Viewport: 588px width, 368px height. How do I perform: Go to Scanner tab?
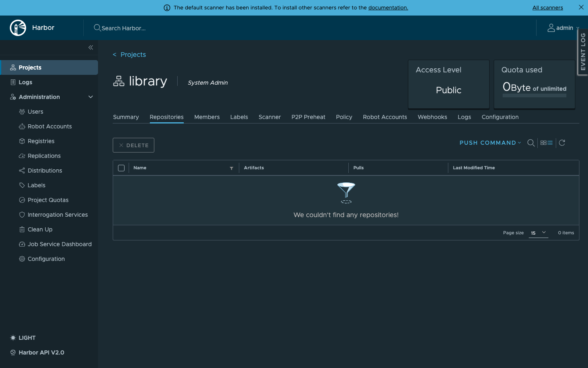click(x=269, y=117)
